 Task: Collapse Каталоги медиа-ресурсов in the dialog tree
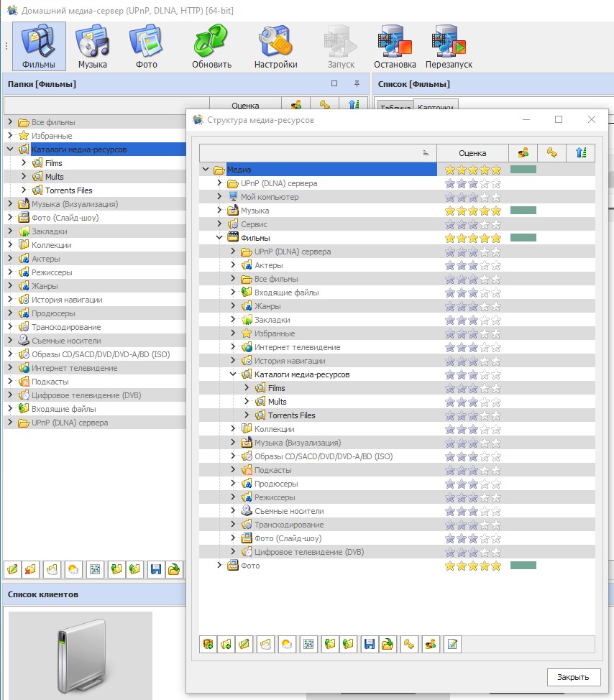(234, 374)
